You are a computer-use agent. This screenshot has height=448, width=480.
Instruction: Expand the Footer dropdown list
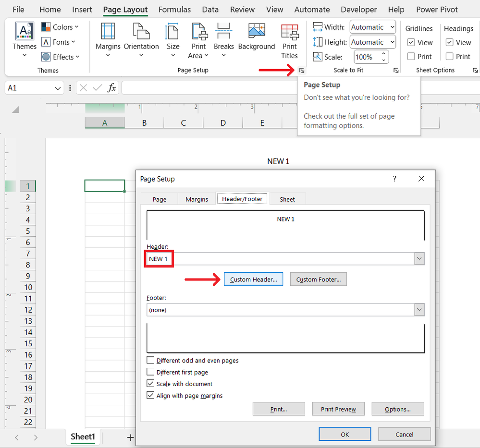click(419, 310)
